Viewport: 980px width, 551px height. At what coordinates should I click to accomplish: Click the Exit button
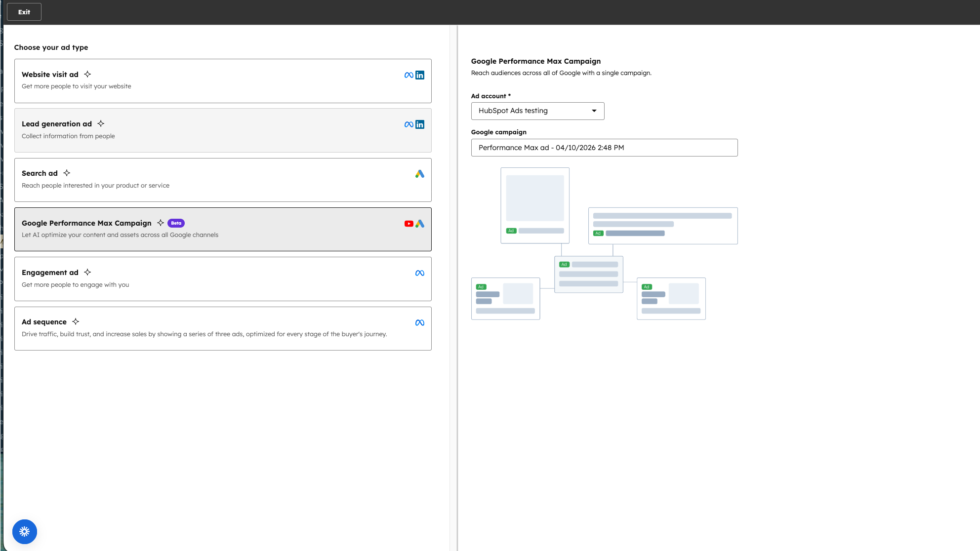tap(24, 11)
